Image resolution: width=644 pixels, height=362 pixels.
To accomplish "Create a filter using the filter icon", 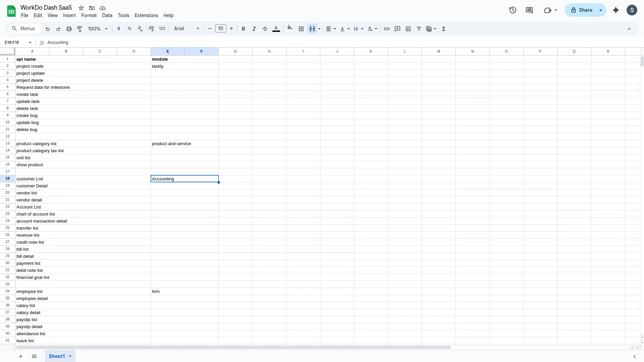I will click(x=419, y=29).
